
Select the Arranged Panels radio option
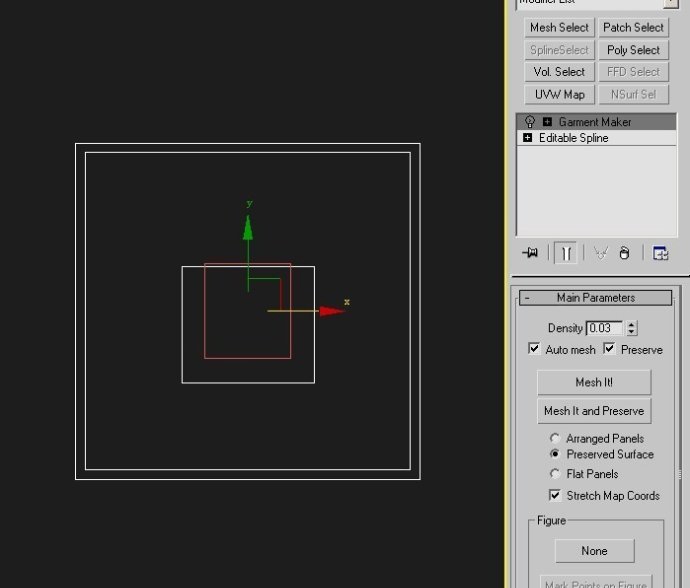tap(555, 438)
